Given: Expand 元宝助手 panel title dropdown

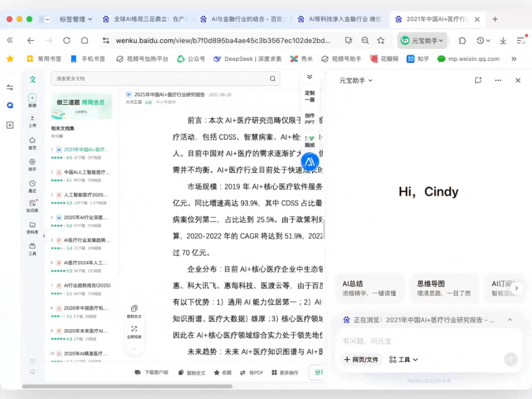Looking at the screenshot, I should 356,80.
